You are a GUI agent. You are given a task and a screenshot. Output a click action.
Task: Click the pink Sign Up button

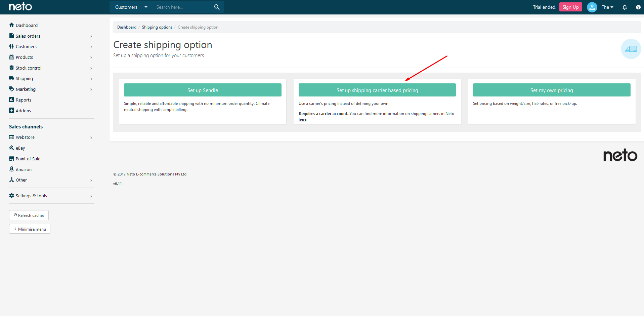(570, 7)
